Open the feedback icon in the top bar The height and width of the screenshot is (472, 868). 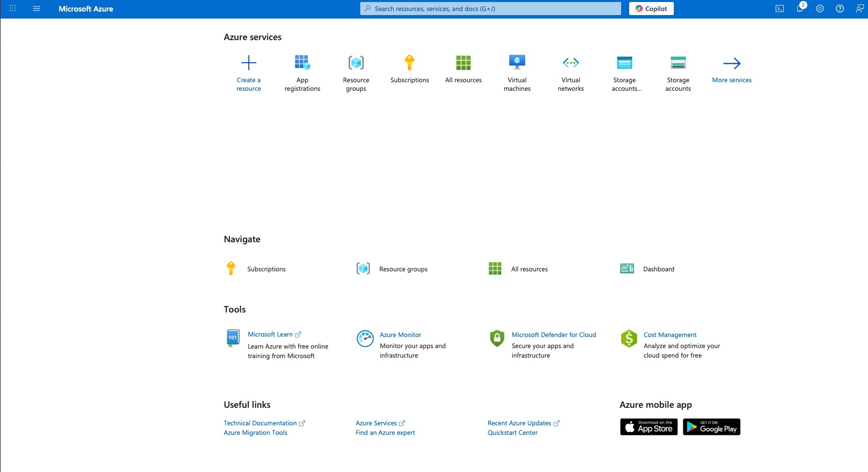pos(859,9)
